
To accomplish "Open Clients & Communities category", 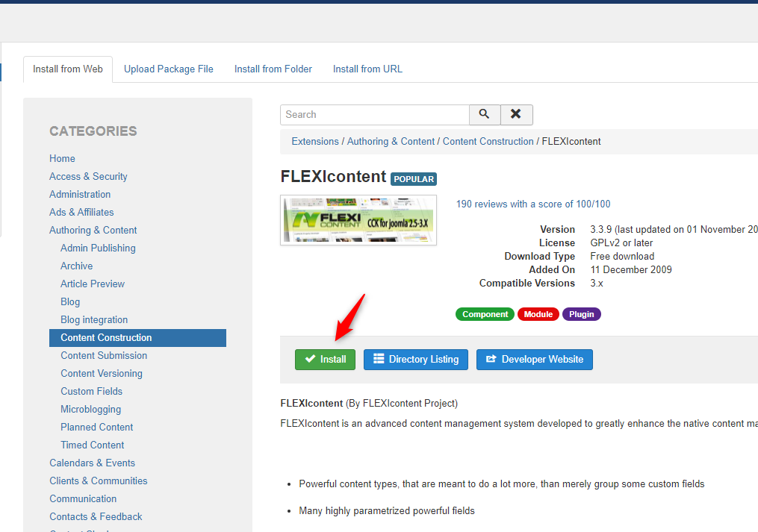I will pyautogui.click(x=98, y=481).
